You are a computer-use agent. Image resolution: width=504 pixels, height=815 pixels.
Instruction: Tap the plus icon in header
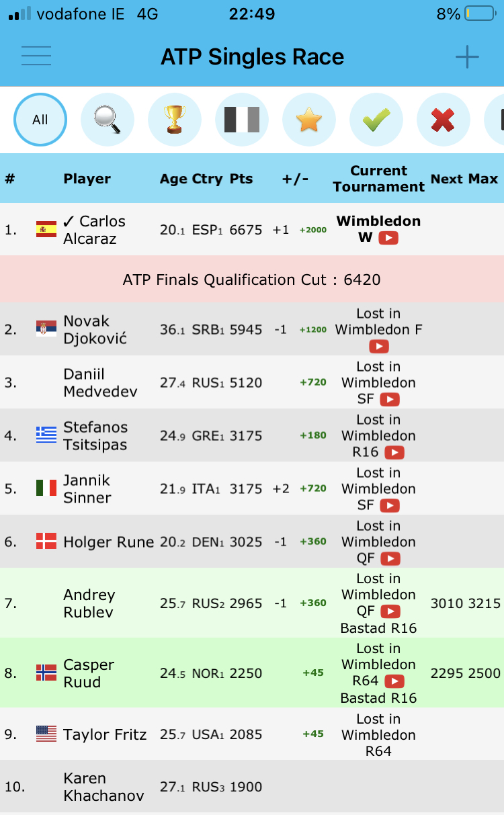coord(467,57)
